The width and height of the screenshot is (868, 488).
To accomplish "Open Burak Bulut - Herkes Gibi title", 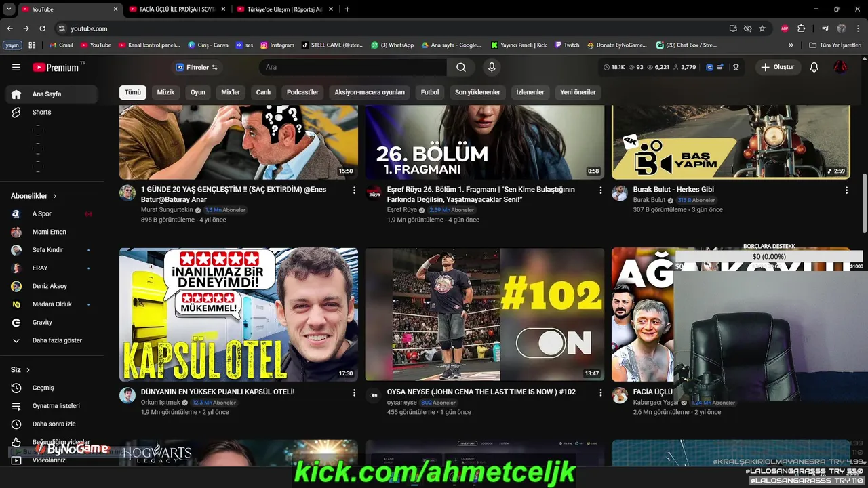I will (x=673, y=190).
